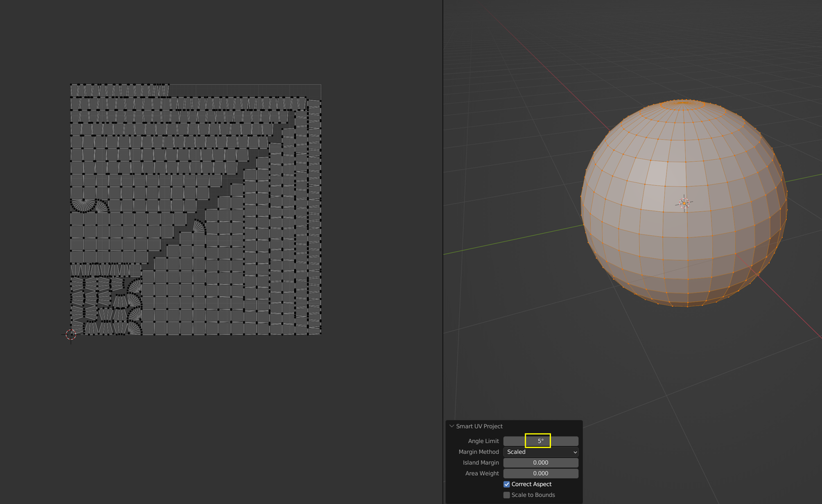Click the Smart UV Project panel title
Viewport: 822px width, 504px height.
479,426
